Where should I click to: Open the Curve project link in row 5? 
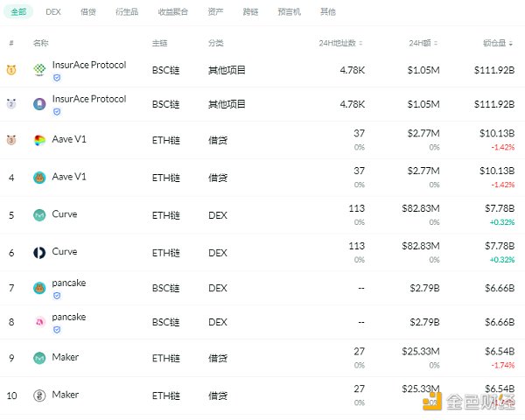coord(65,214)
